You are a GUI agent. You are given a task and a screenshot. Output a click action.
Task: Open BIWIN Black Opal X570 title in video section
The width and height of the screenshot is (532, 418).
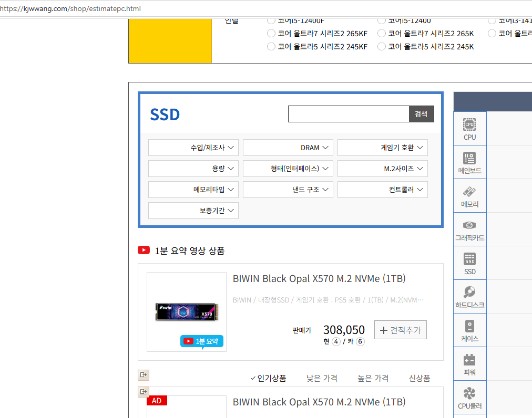319,279
